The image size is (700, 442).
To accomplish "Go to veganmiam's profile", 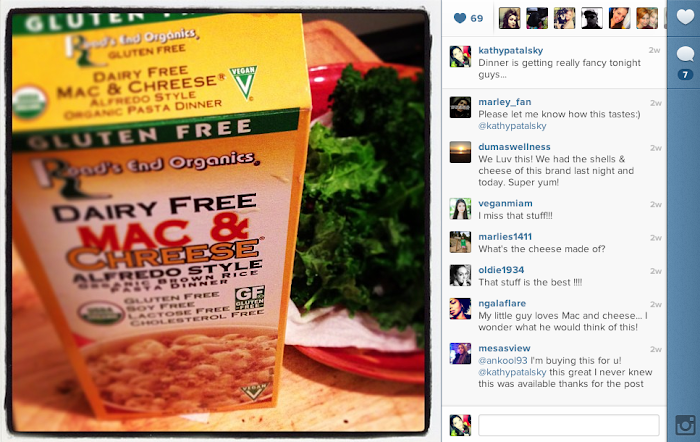I will (x=505, y=204).
